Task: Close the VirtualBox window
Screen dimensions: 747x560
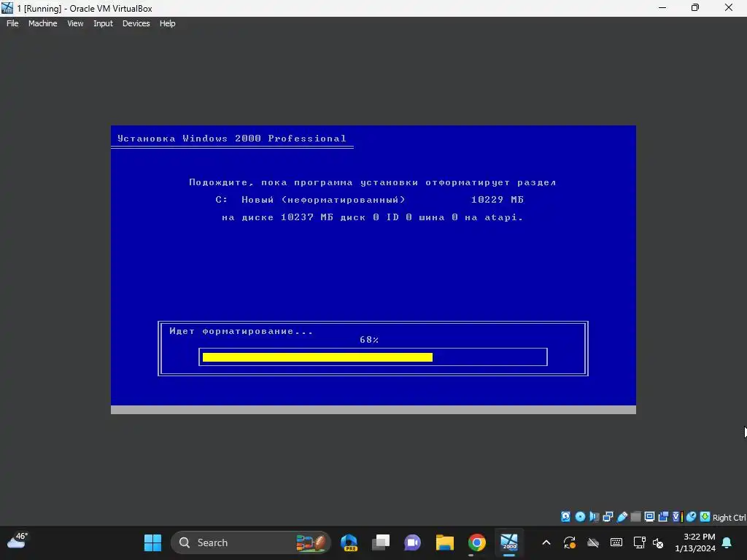Action: point(729,7)
